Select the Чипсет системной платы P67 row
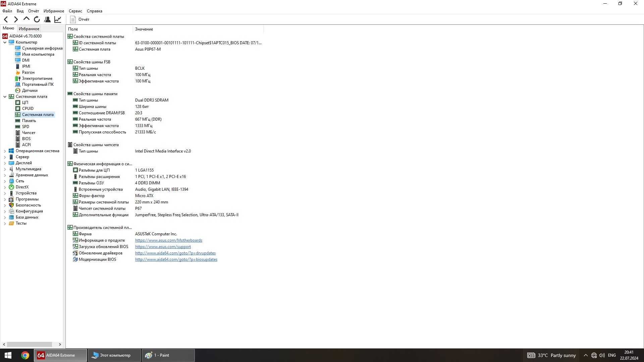 [x=164, y=208]
